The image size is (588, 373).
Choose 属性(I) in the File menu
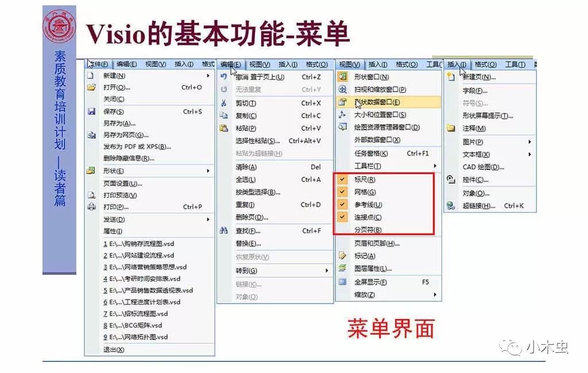113,231
